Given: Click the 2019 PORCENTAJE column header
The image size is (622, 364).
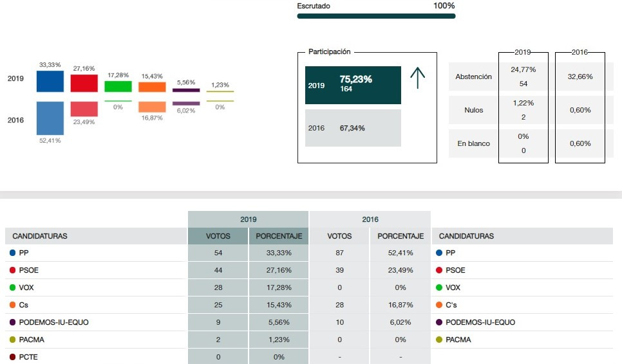Looking at the screenshot, I should 279,236.
